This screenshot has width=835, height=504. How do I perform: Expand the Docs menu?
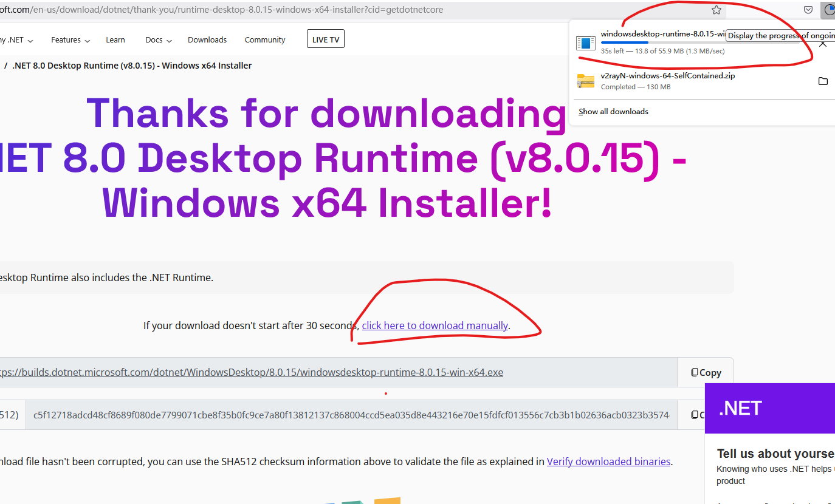pos(159,40)
